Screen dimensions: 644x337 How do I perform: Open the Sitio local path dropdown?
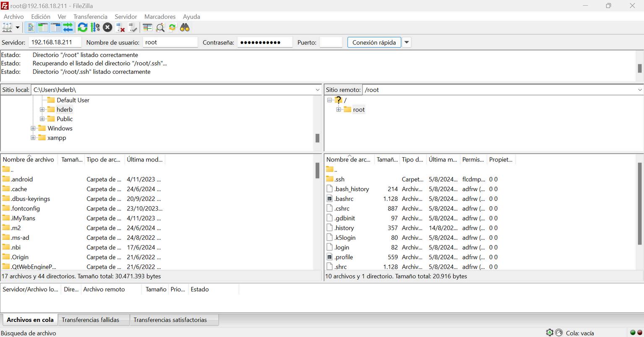click(318, 90)
